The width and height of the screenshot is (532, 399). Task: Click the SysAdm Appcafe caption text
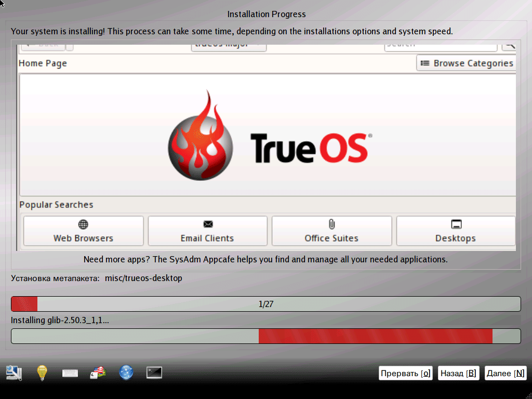[265, 260]
